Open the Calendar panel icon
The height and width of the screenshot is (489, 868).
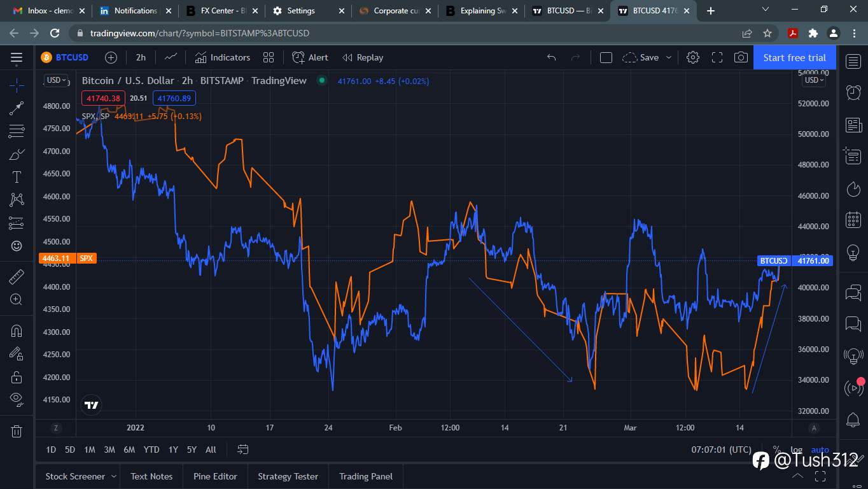(x=853, y=220)
